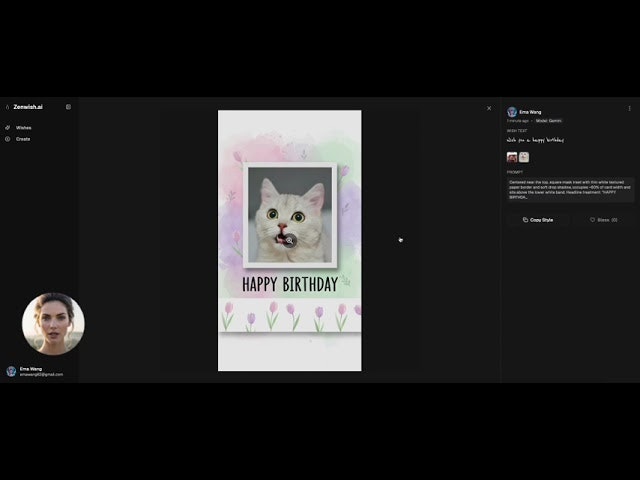The height and width of the screenshot is (480, 640).
Task: Select the first reference thumbnail
Action: 512,157
